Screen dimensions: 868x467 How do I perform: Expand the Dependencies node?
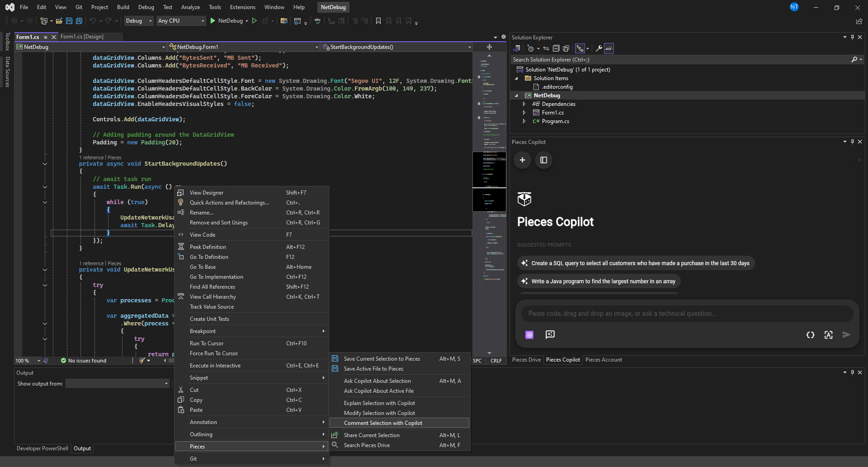click(524, 104)
